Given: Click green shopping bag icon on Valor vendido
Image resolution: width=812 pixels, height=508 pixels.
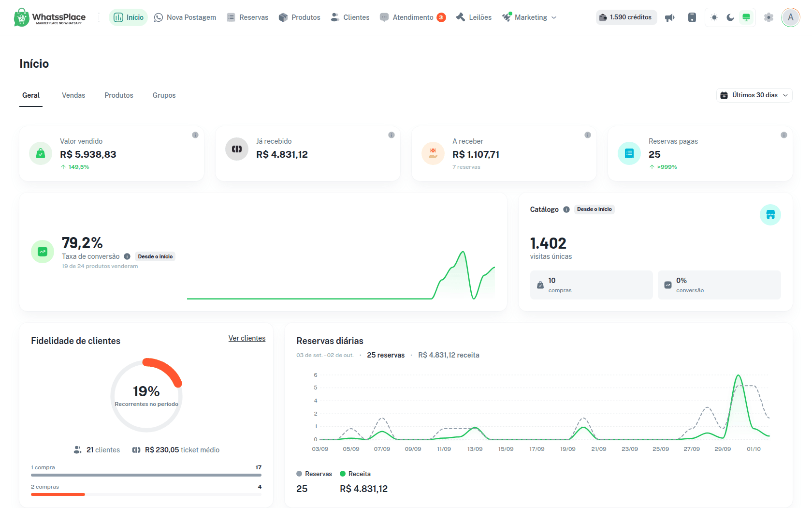Looking at the screenshot, I should click(x=41, y=153).
